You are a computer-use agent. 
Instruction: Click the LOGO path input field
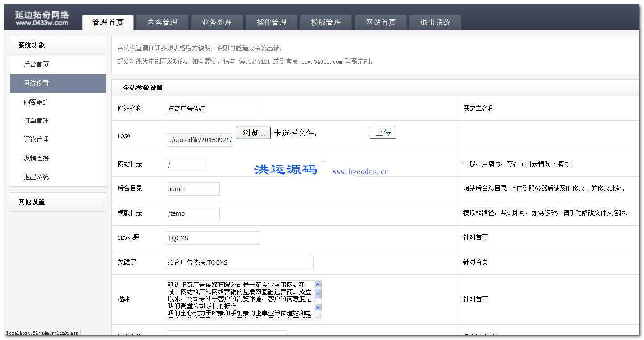coord(200,140)
